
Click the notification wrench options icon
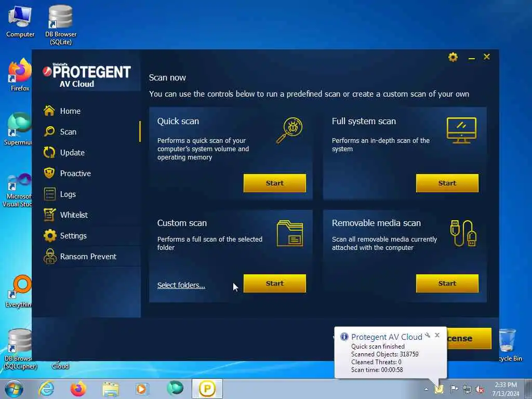pos(428,335)
